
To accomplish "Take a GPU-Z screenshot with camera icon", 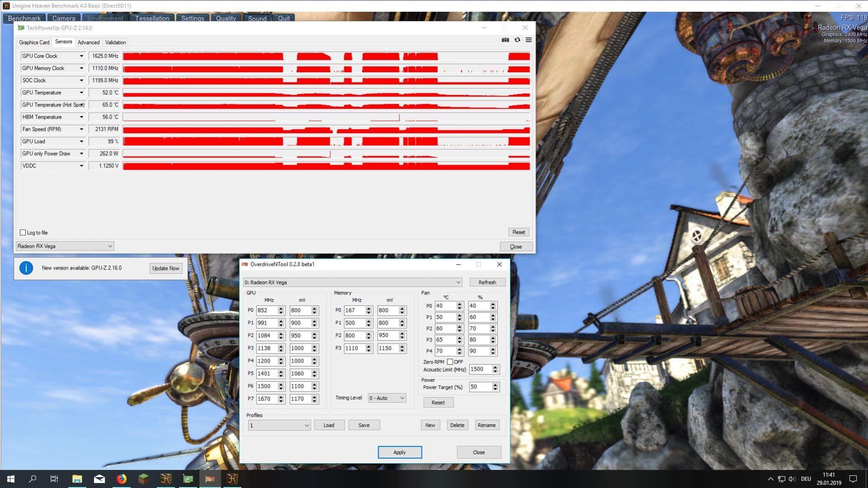I will pyautogui.click(x=505, y=40).
